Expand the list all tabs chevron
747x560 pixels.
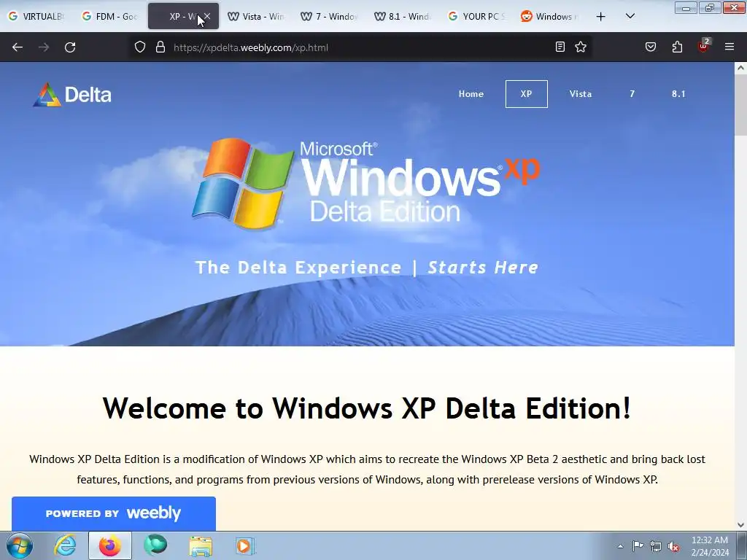[630, 16]
